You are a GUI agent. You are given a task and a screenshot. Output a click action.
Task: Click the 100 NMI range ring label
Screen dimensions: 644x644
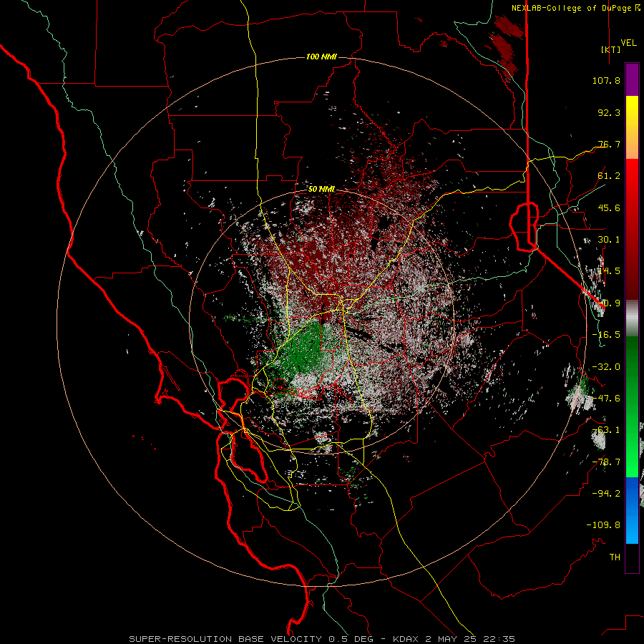click(321, 57)
